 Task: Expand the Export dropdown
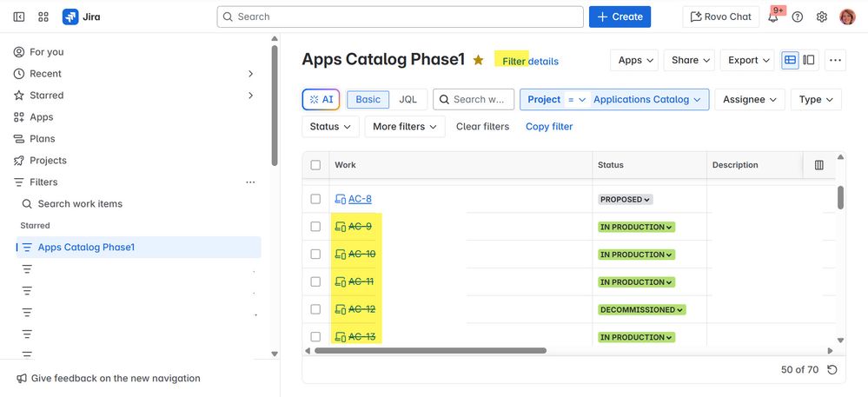pyautogui.click(x=749, y=60)
